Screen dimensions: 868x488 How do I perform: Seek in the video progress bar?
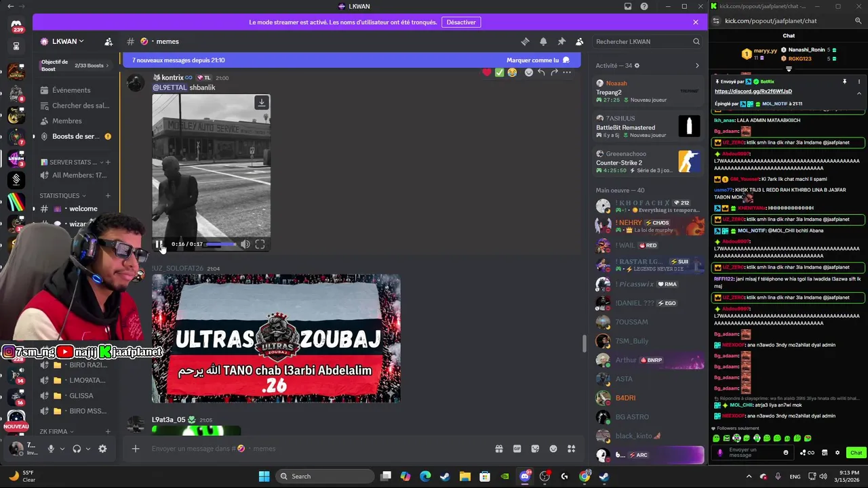(x=221, y=244)
